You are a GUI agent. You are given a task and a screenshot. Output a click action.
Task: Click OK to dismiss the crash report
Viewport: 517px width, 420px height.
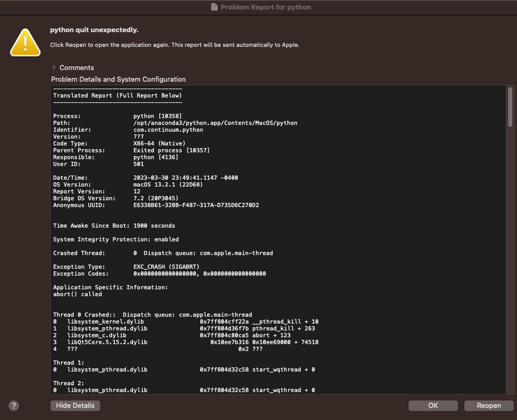(x=432, y=405)
